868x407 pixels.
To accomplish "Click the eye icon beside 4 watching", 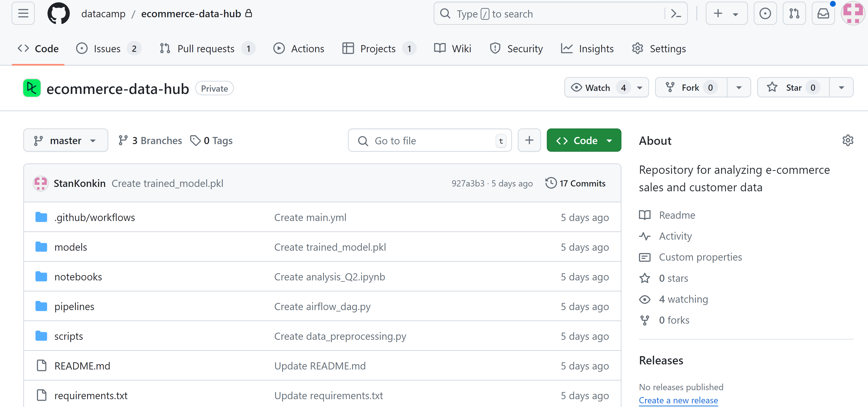I will pos(644,299).
